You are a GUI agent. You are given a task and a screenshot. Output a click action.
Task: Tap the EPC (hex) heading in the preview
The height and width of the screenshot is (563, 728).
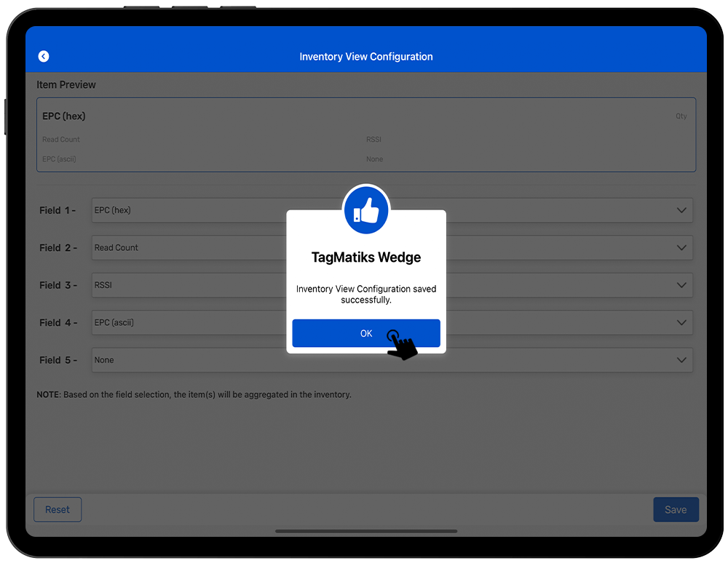(64, 116)
